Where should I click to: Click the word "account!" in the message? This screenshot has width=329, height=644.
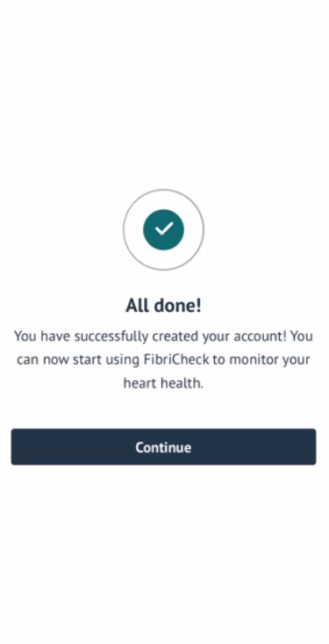(x=260, y=336)
